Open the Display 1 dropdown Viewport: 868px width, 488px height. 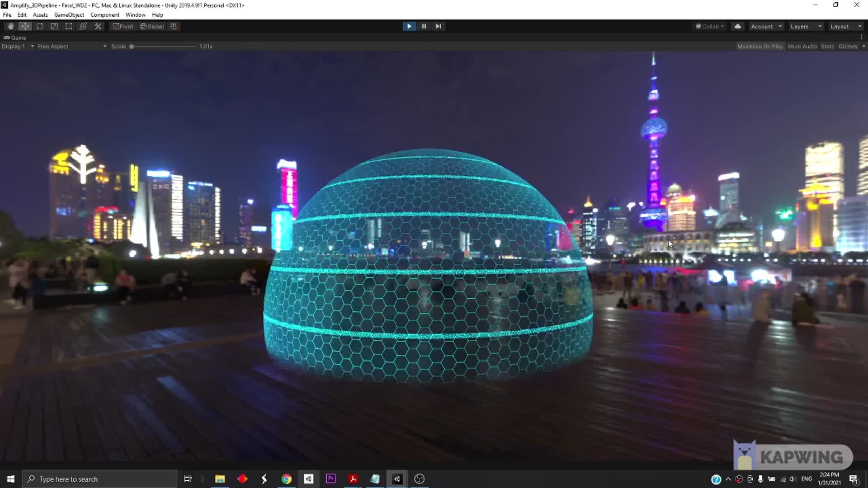tap(17, 46)
